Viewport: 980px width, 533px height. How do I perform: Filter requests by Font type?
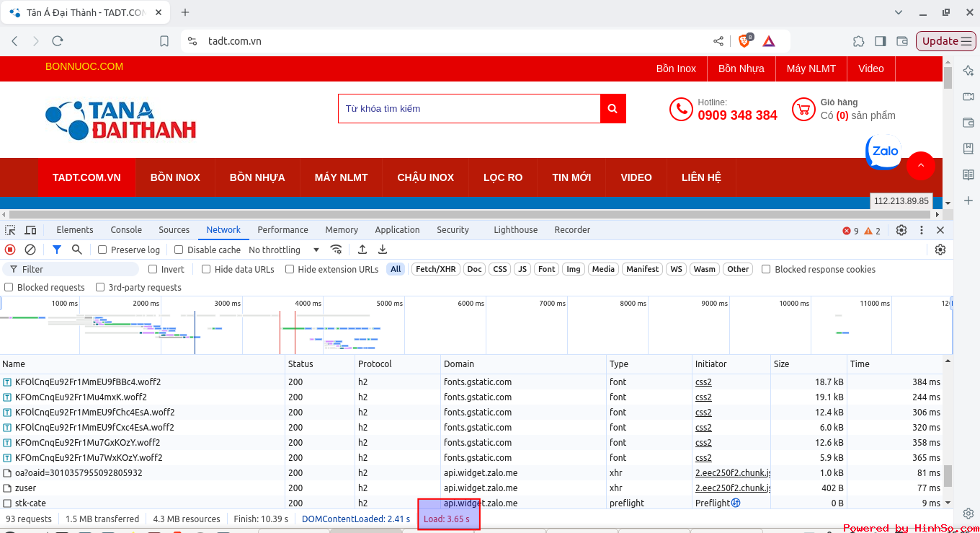pyautogui.click(x=547, y=269)
